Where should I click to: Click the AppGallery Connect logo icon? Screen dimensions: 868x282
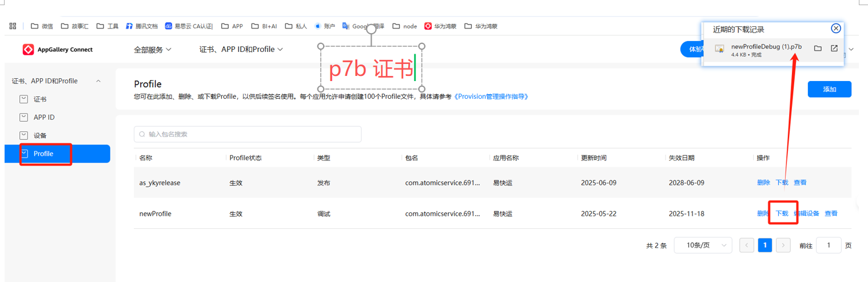[x=28, y=50]
